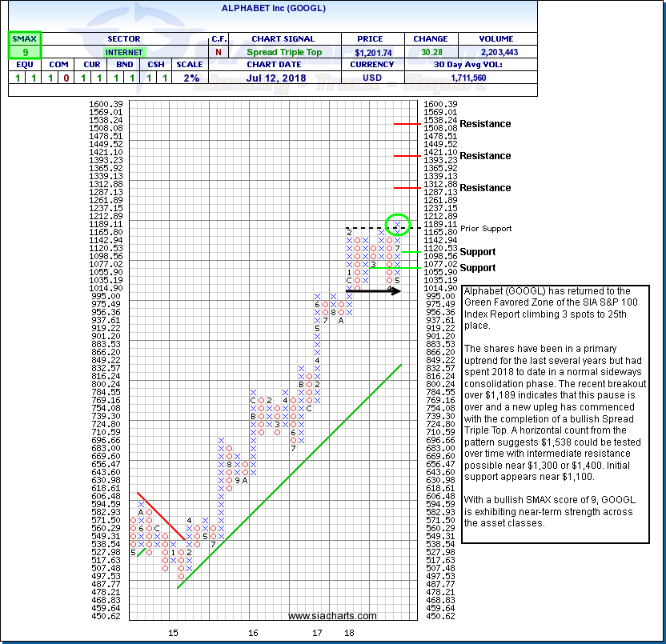Click the SMAX score value 9
The image size is (666, 644).
(24, 52)
